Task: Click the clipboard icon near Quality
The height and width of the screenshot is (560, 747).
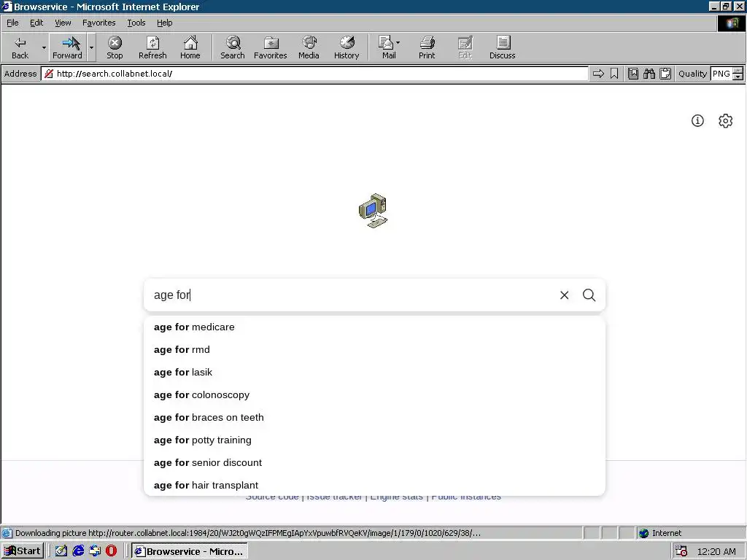Action: point(665,74)
